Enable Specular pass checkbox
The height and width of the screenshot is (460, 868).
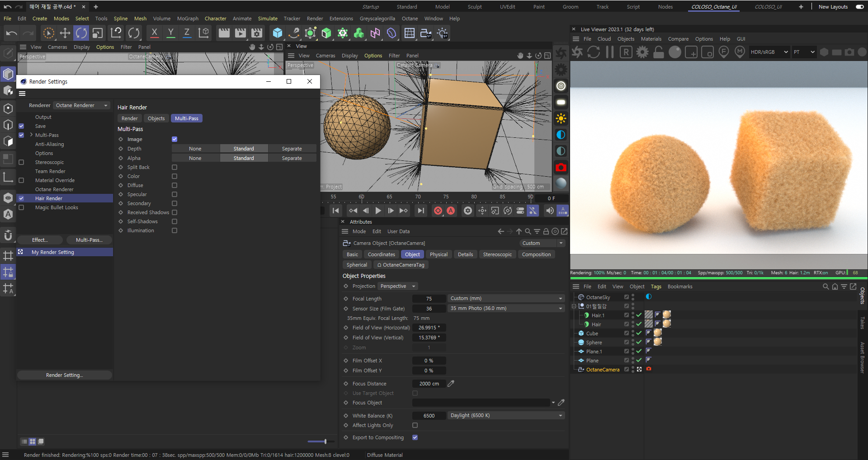click(175, 194)
